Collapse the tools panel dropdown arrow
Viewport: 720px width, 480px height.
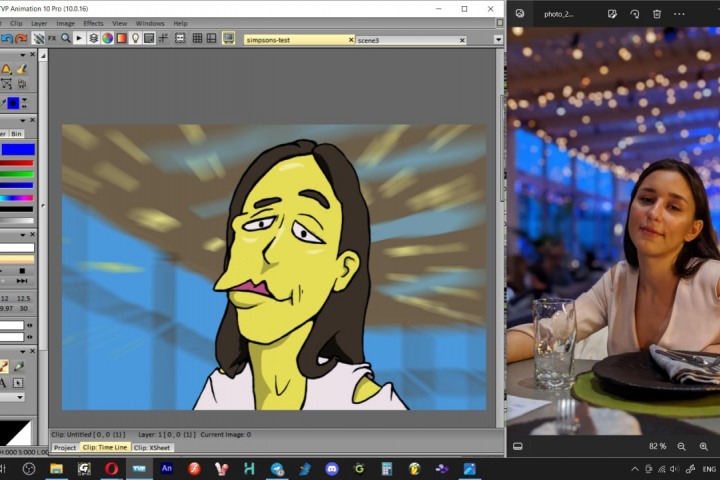tap(22, 55)
